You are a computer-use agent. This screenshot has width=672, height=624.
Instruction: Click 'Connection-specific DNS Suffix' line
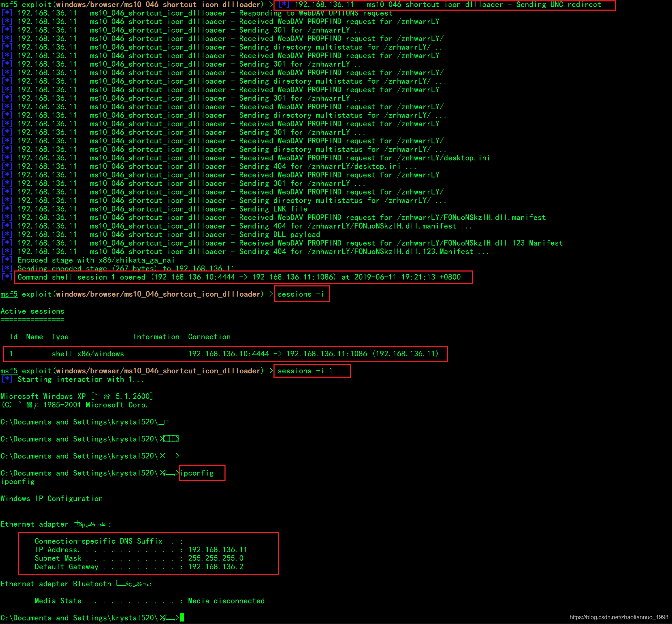[x=109, y=541]
